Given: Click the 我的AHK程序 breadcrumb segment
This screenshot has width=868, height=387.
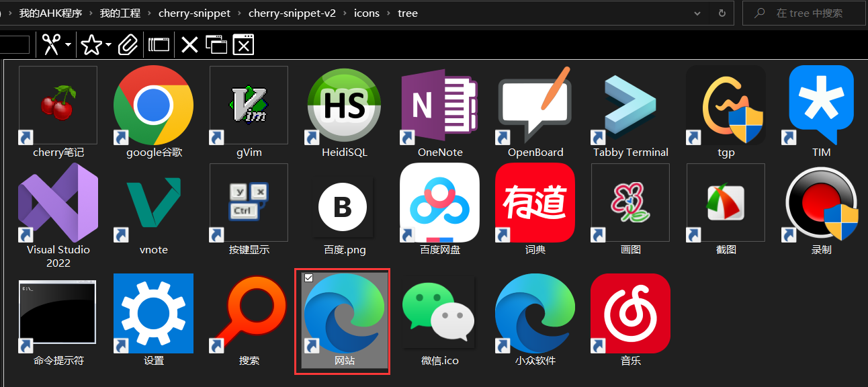Looking at the screenshot, I should [x=50, y=13].
